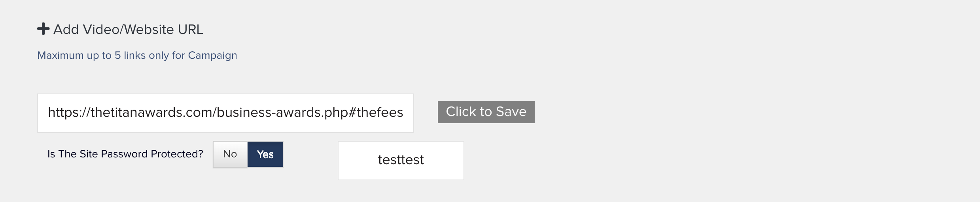Place cursor in the website URL box
Image resolution: width=980 pixels, height=202 pixels.
click(225, 113)
